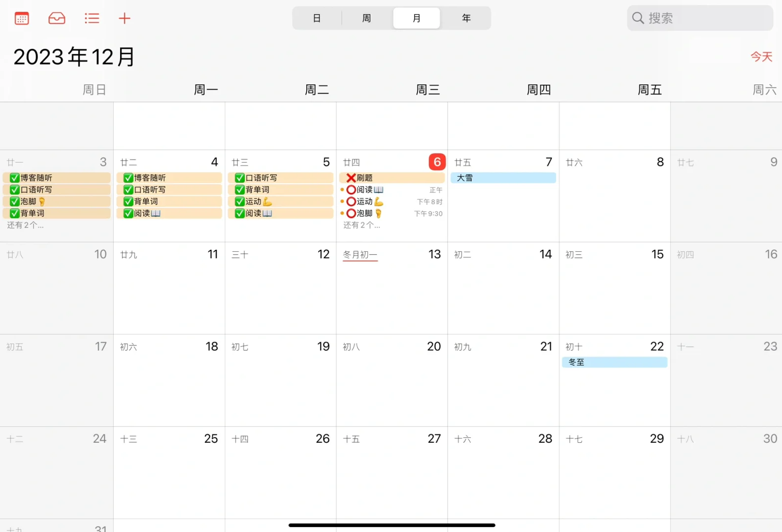Jump to today with 今天 button
The height and width of the screenshot is (532, 782).
761,57
